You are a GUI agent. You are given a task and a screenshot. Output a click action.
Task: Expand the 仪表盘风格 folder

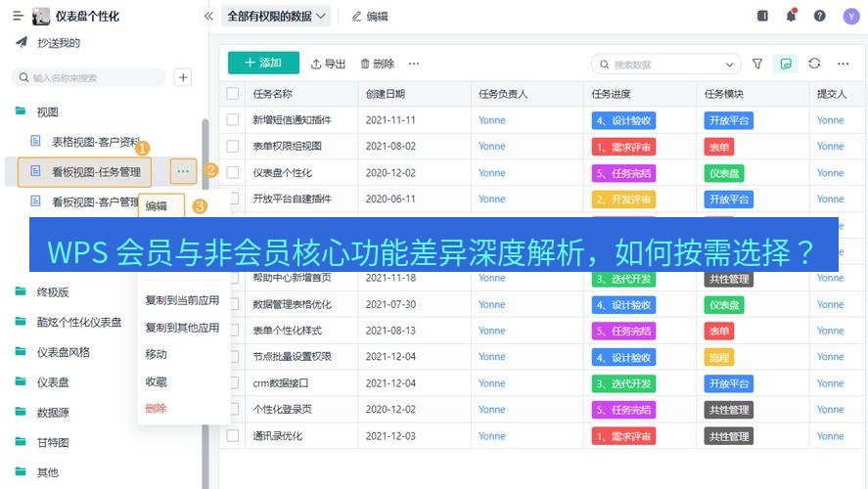click(x=63, y=352)
